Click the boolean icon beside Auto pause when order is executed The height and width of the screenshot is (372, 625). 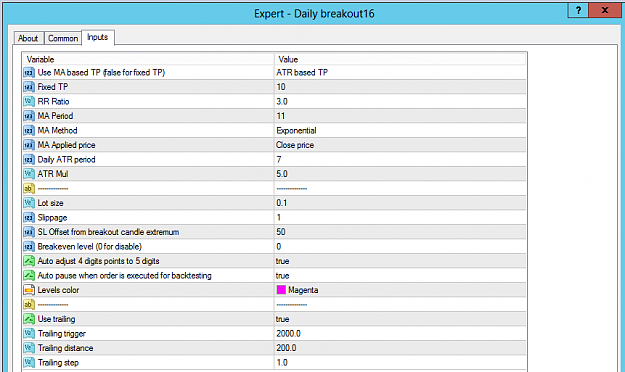tap(29, 276)
